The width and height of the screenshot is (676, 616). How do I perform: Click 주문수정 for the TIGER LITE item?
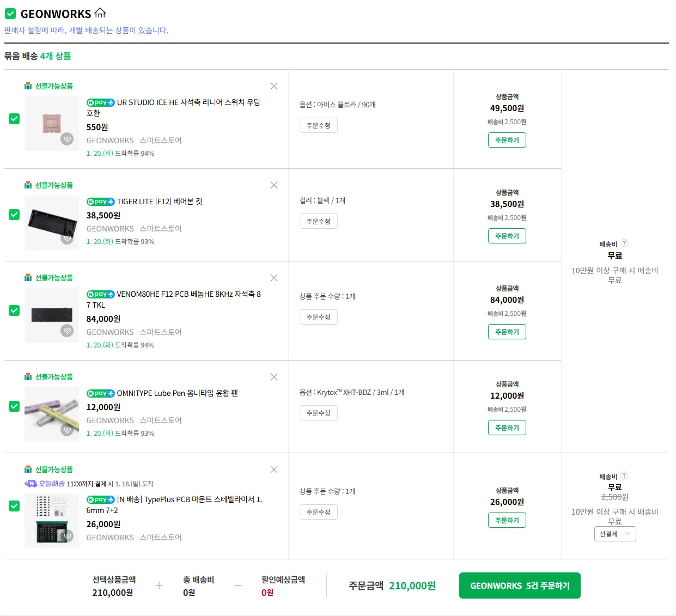pos(318,221)
